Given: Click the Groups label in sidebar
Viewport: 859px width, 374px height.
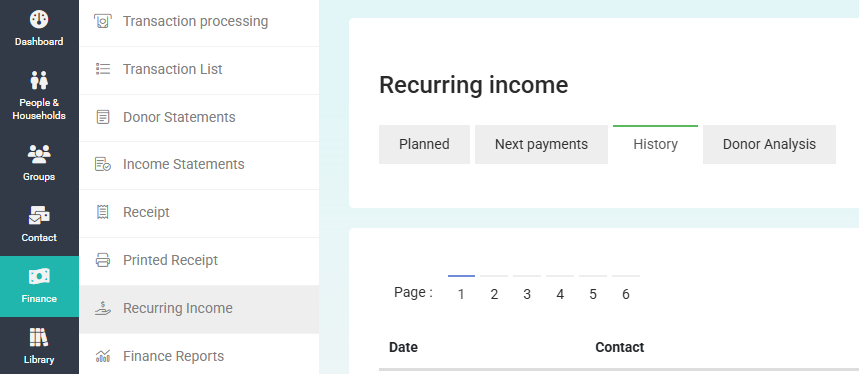Looking at the screenshot, I should click(39, 177).
